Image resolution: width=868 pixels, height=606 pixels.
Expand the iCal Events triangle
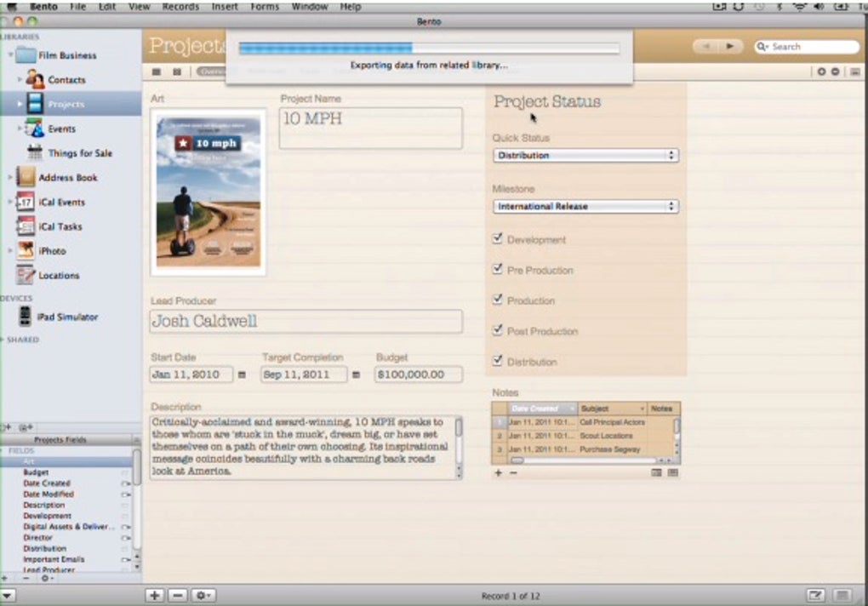click(10, 202)
